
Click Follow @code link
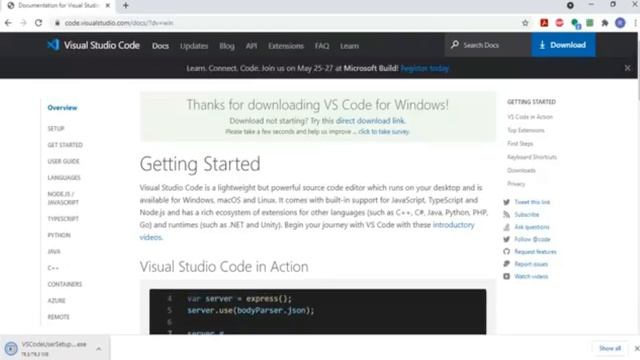pos(532,239)
